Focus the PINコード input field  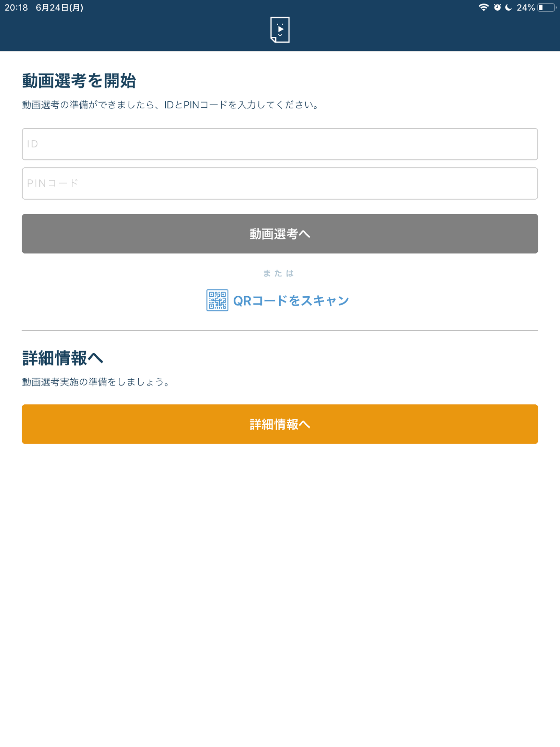(x=280, y=183)
